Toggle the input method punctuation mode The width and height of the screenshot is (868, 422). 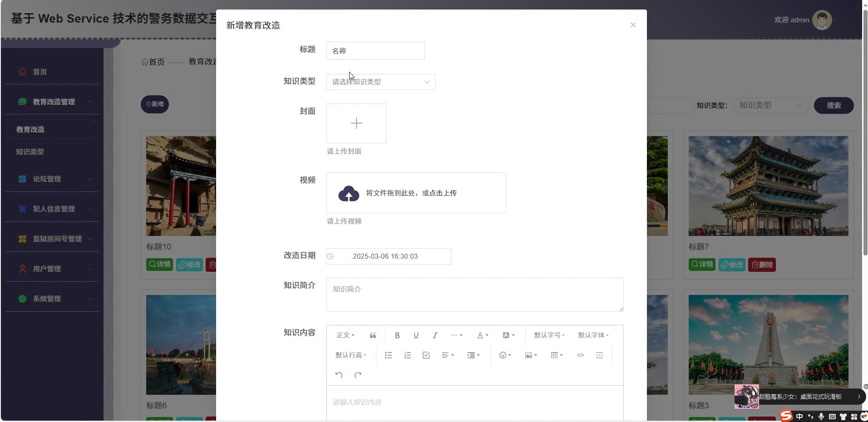click(x=810, y=417)
